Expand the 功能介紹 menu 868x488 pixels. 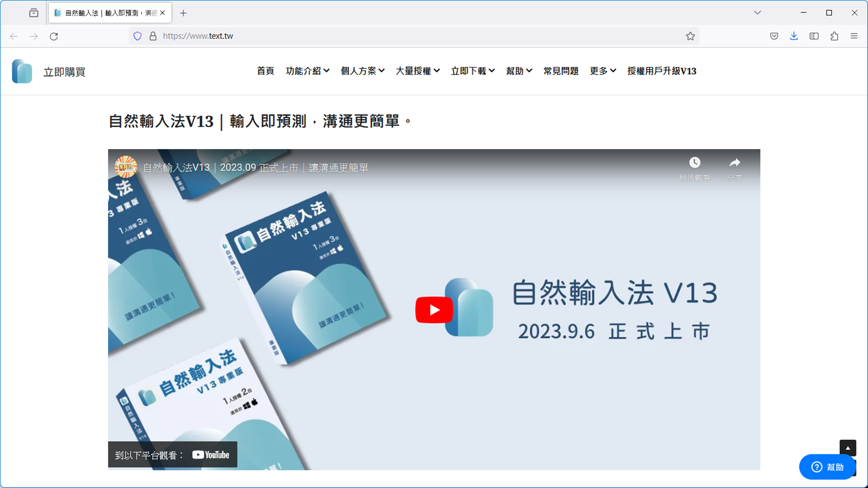[x=307, y=71]
